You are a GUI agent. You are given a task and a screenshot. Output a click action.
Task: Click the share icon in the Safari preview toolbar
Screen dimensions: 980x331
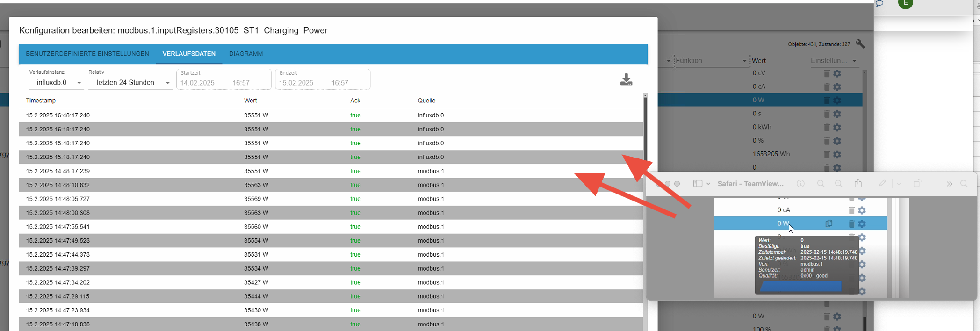858,184
